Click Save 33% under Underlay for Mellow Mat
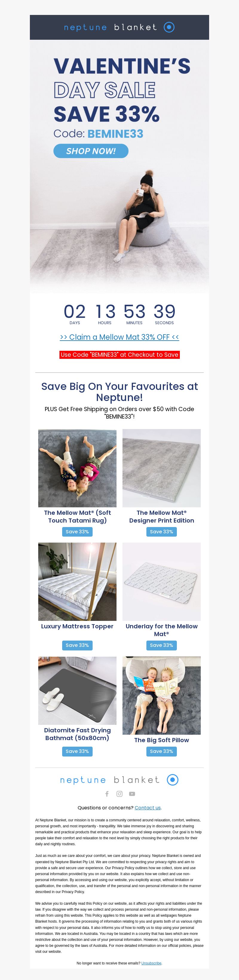 [x=161, y=645]
